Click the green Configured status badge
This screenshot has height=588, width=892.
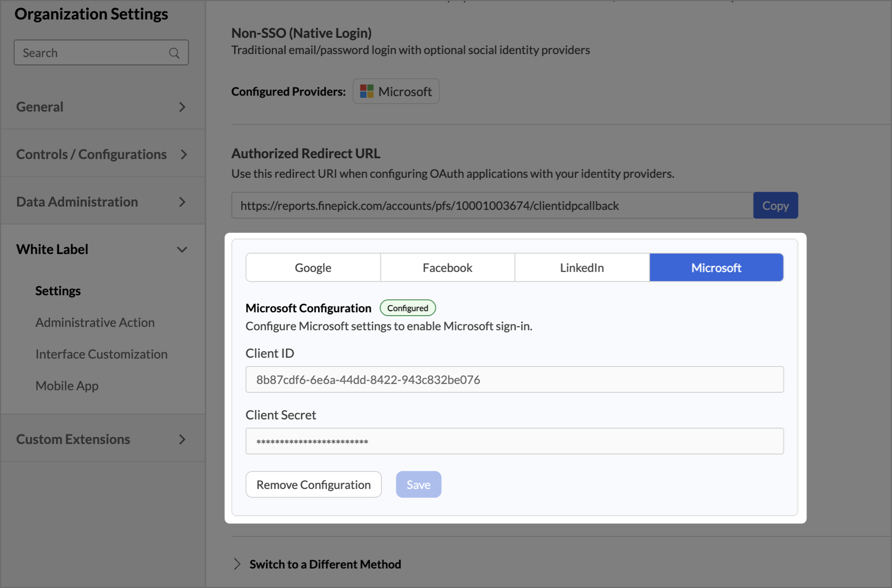pos(408,308)
